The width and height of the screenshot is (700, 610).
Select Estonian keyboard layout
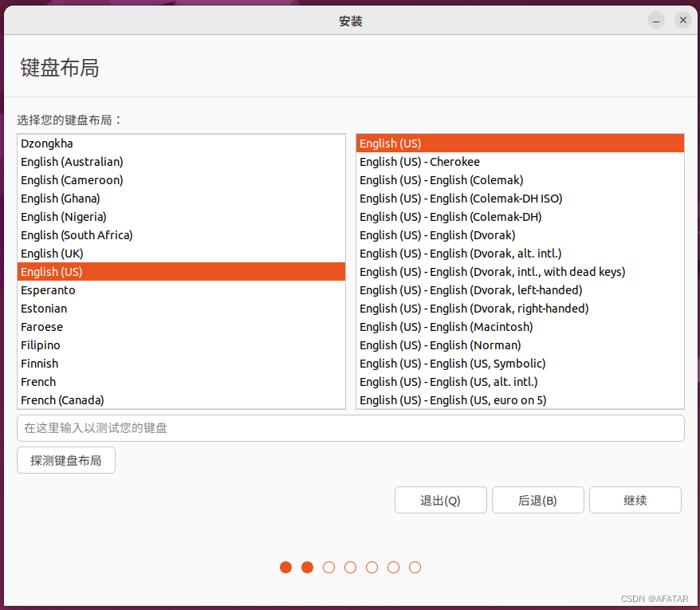[181, 309]
